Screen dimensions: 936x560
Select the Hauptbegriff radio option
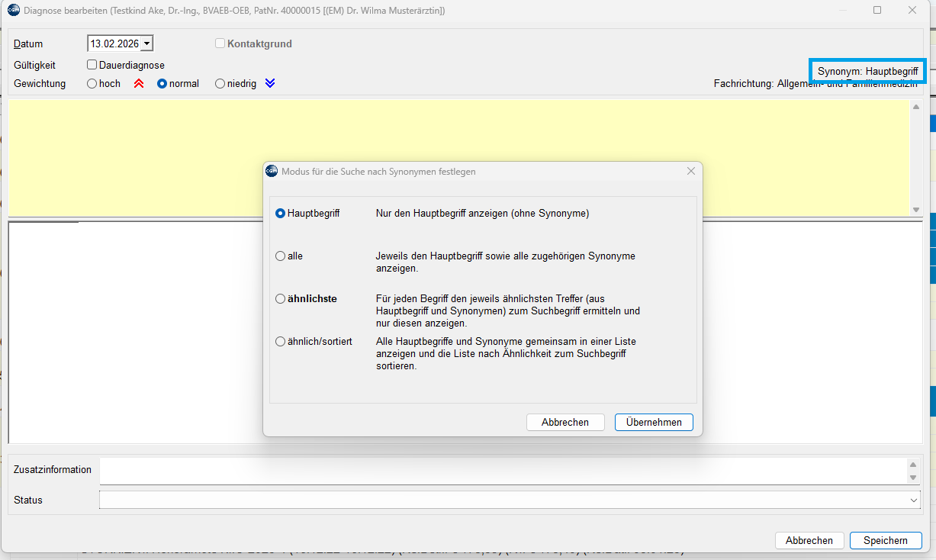pos(281,214)
